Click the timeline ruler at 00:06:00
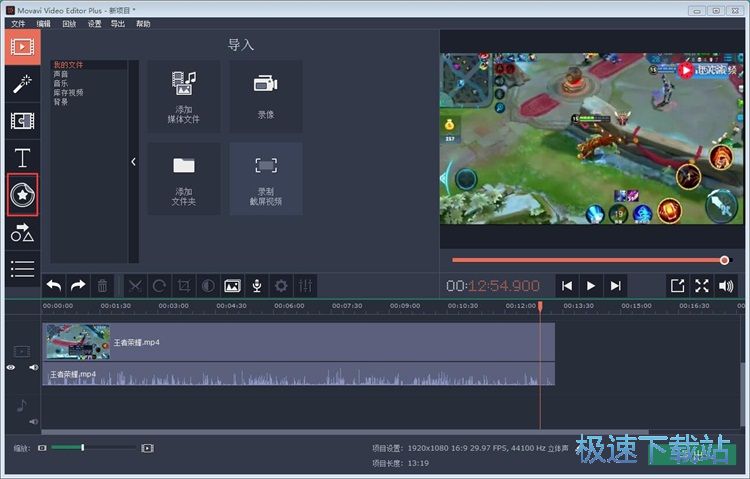Image resolution: width=750 pixels, height=479 pixels. (289, 306)
